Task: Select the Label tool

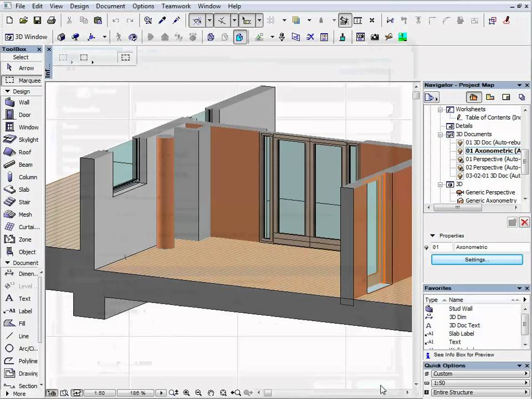Action: coord(21,311)
